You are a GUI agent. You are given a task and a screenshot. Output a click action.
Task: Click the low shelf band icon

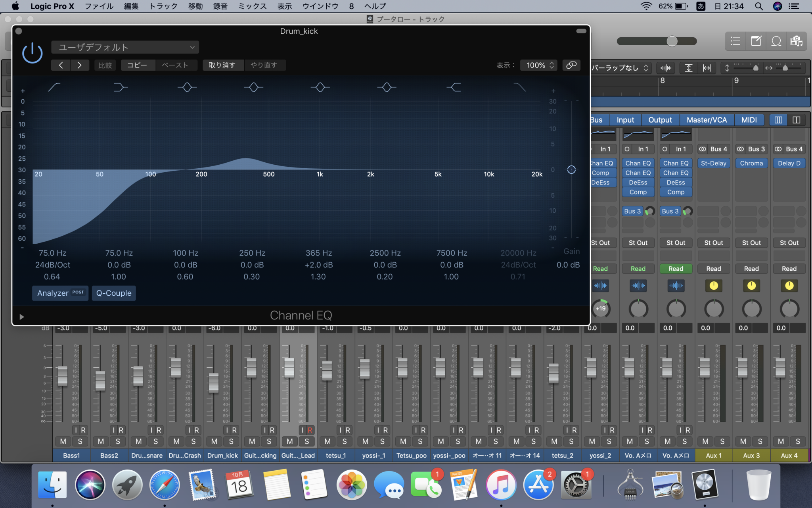[120, 87]
